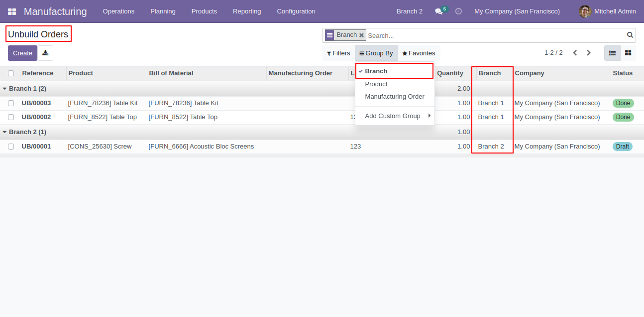Open record UB/00001
This screenshot has height=317, width=644.
pos(36,147)
